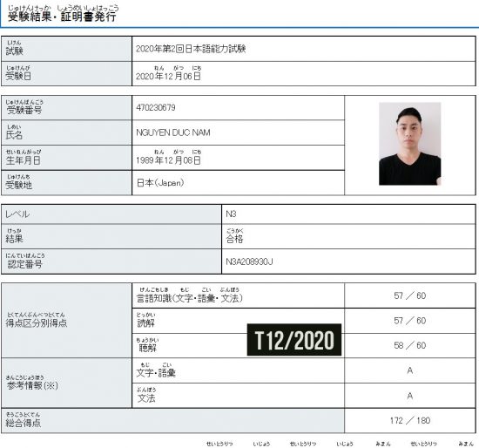Click the level value N3
Image resolution: width=479 pixels, height=448 pixels.
click(232, 214)
